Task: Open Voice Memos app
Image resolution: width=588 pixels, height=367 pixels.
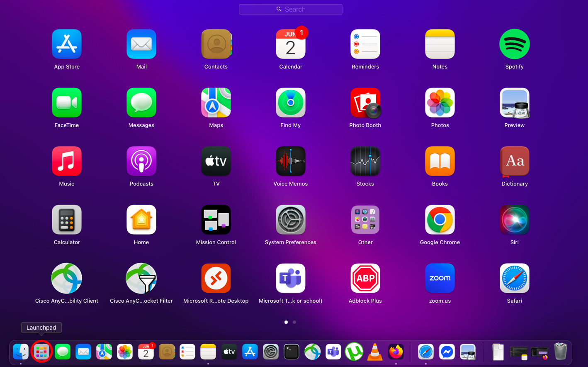Action: 290,161
